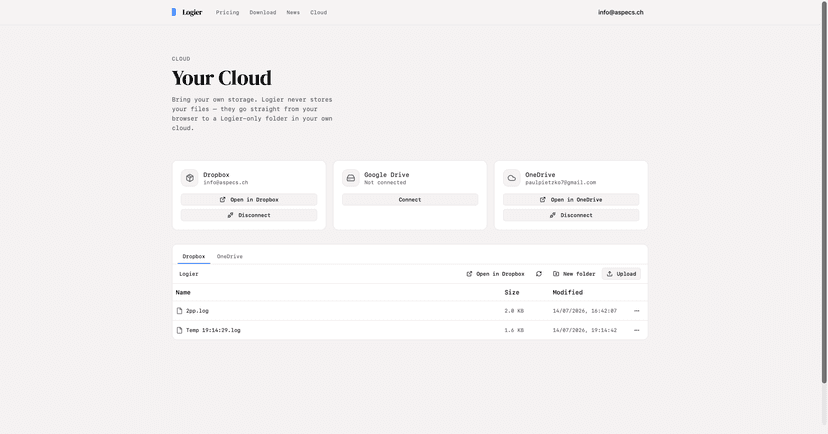This screenshot has width=828, height=434.
Task: Click Open in OneDrive button
Action: [x=571, y=200]
